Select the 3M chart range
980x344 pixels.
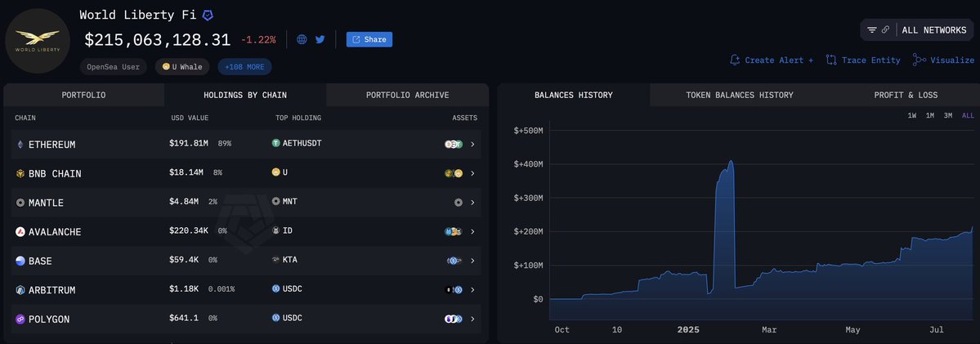pos(948,115)
